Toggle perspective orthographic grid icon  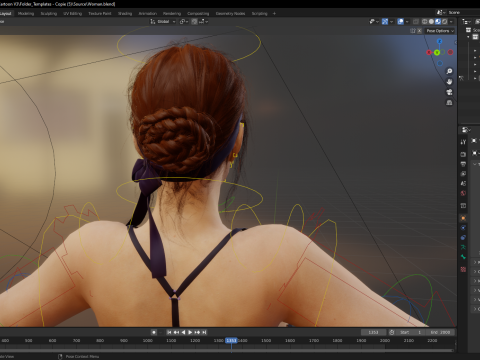click(x=449, y=103)
